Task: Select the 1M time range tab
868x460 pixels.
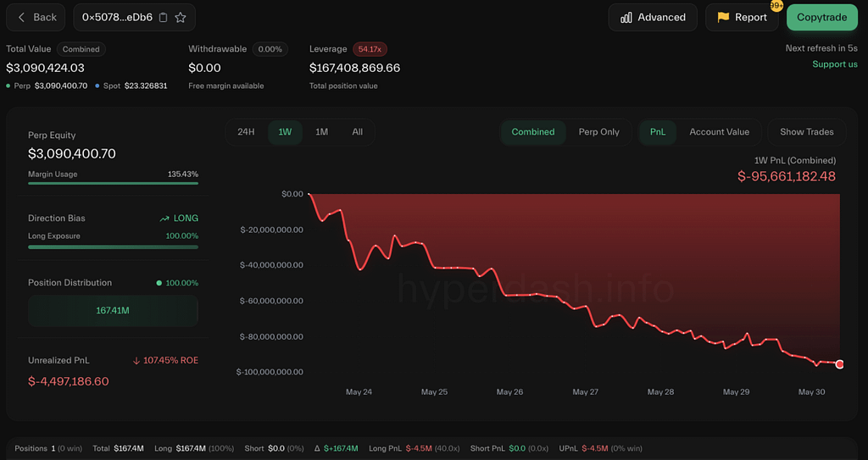Action: [321, 132]
